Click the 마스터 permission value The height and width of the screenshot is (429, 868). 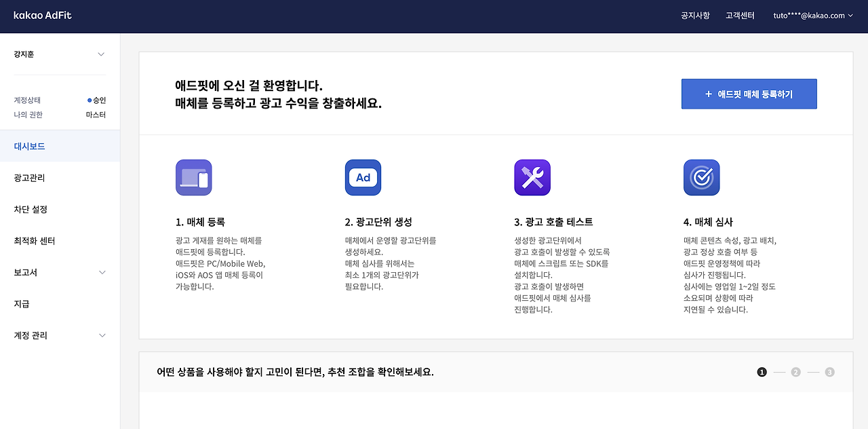tap(96, 115)
